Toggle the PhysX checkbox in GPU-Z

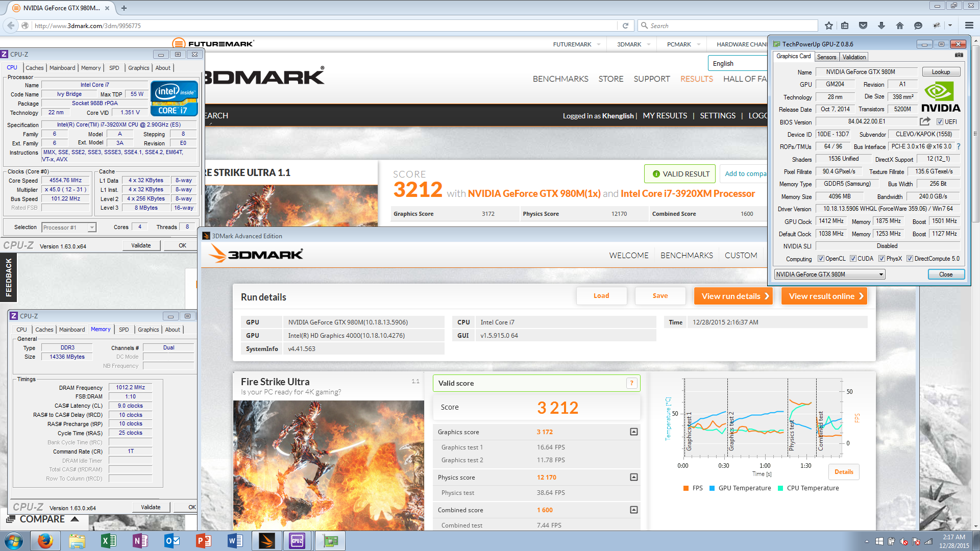(x=881, y=259)
